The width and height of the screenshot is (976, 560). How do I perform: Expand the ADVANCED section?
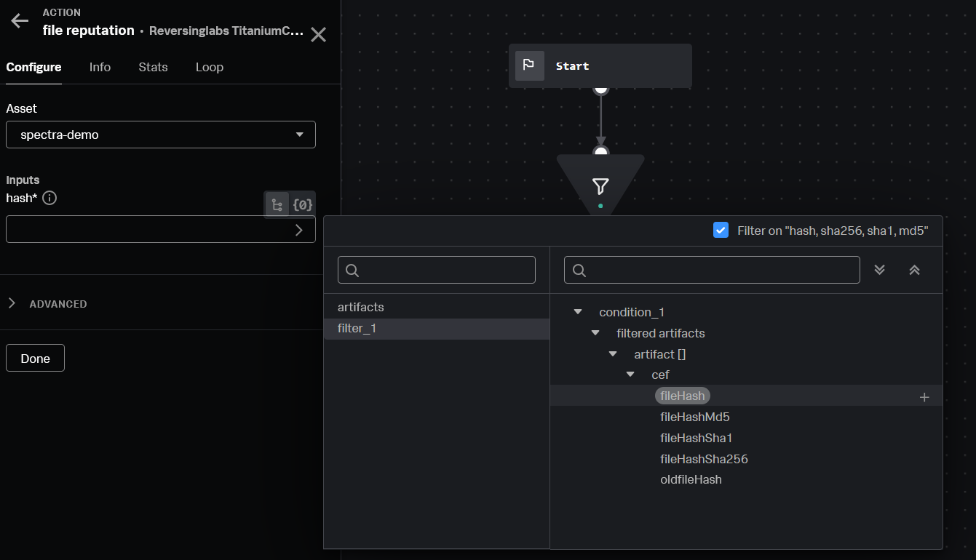point(47,304)
